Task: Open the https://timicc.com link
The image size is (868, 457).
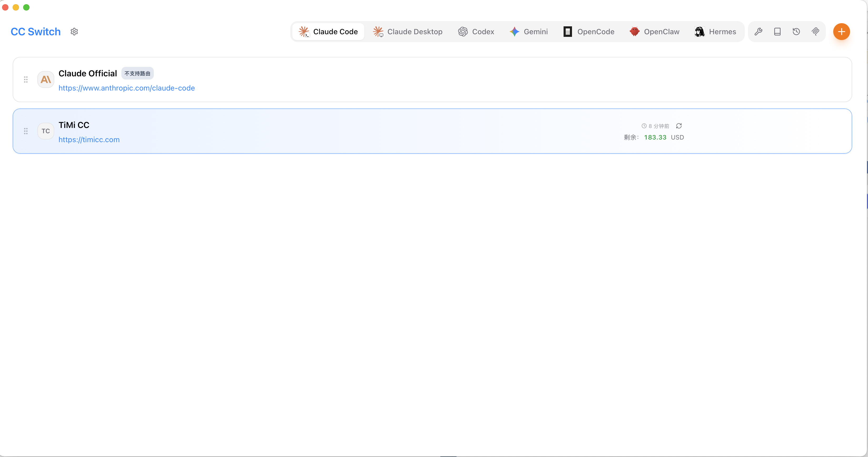Action: pos(89,140)
